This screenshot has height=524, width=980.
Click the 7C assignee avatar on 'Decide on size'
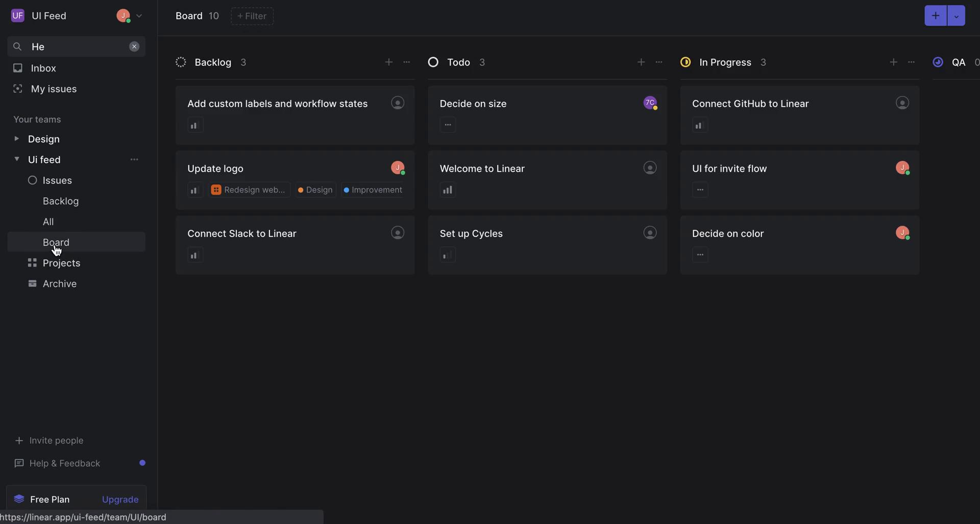click(x=650, y=103)
